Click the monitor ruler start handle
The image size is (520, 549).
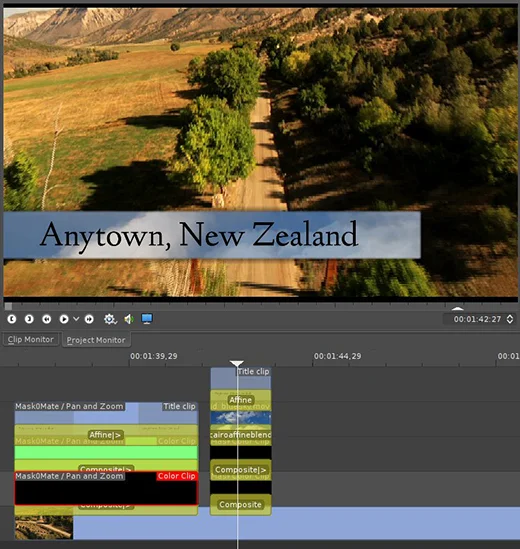[8, 306]
